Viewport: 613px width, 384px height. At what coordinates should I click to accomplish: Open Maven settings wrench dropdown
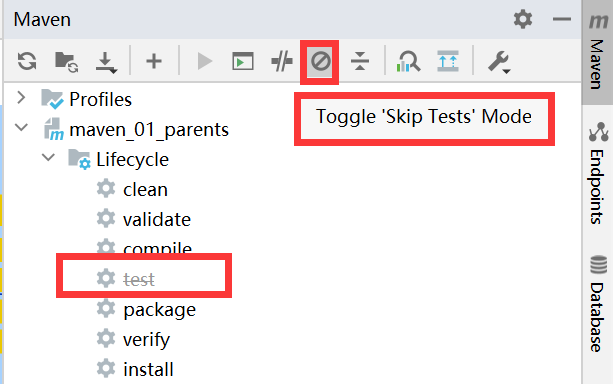[x=499, y=62]
